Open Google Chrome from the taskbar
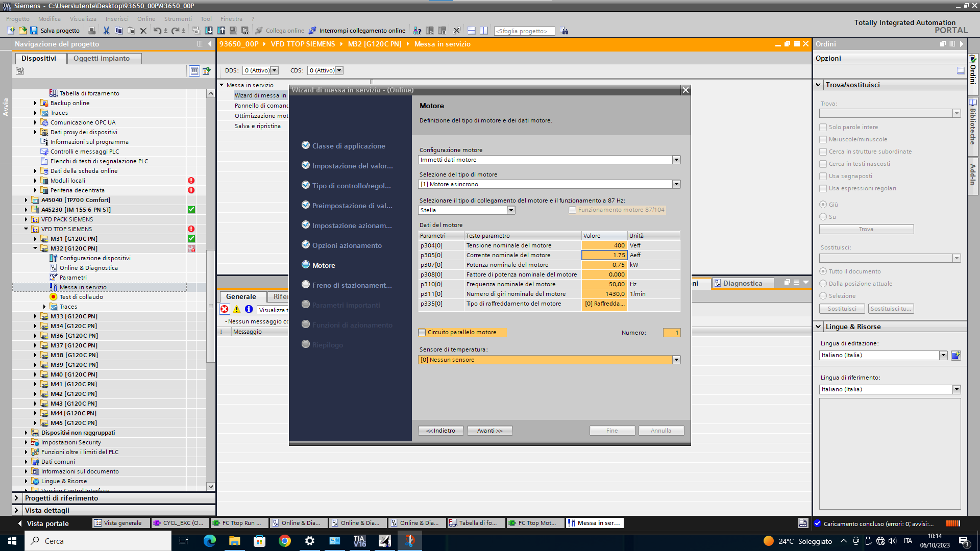 pyautogui.click(x=285, y=541)
